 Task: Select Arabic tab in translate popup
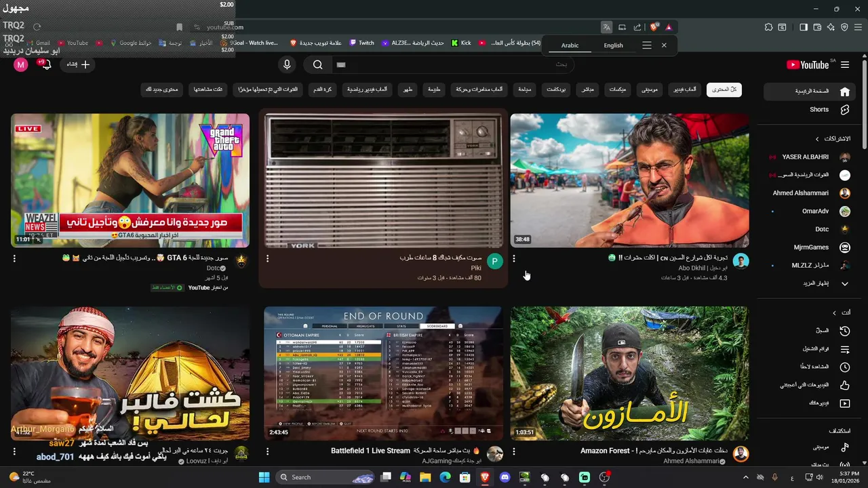570,45
